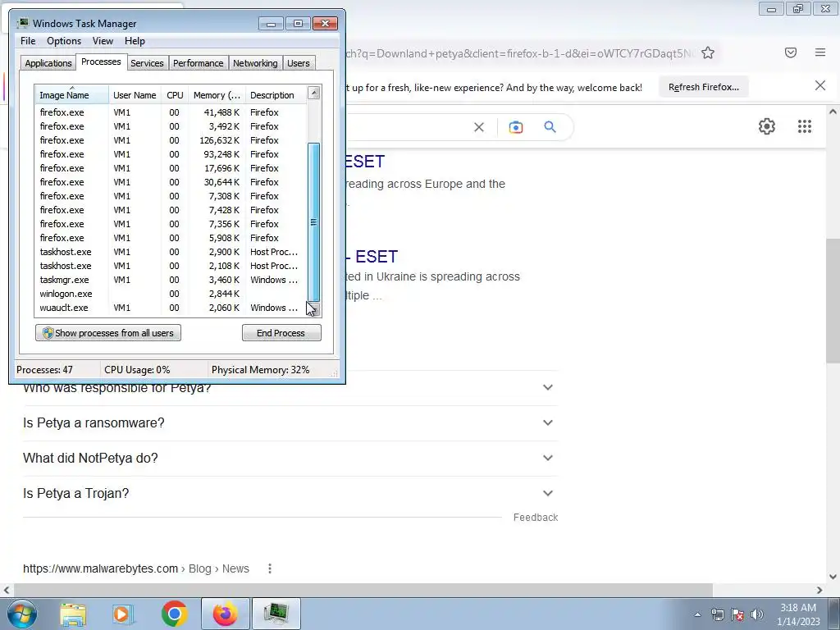This screenshot has height=630, width=840.
Task: Expand "What did NotPetya do?" question
Action: tap(290, 458)
